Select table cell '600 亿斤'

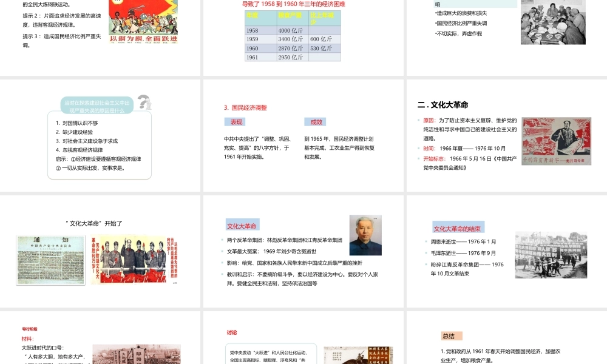325,39
